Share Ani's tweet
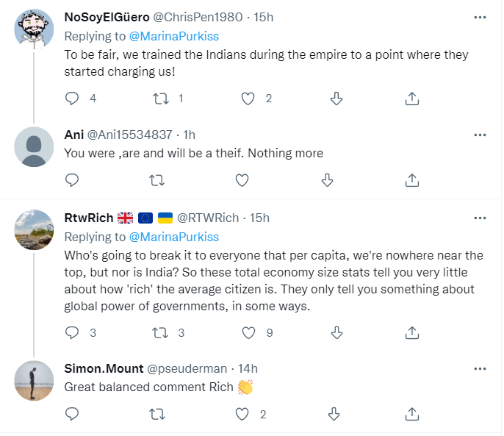 (x=412, y=179)
